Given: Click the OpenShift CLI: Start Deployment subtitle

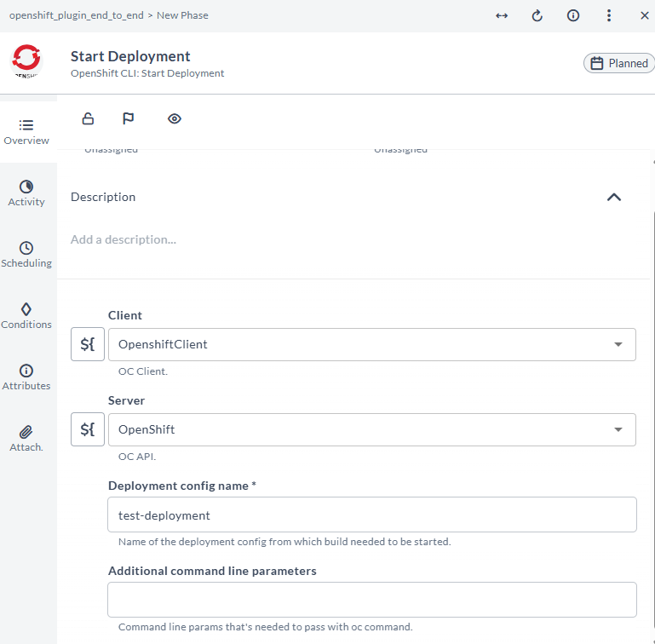Looking at the screenshot, I should pyautogui.click(x=147, y=73).
